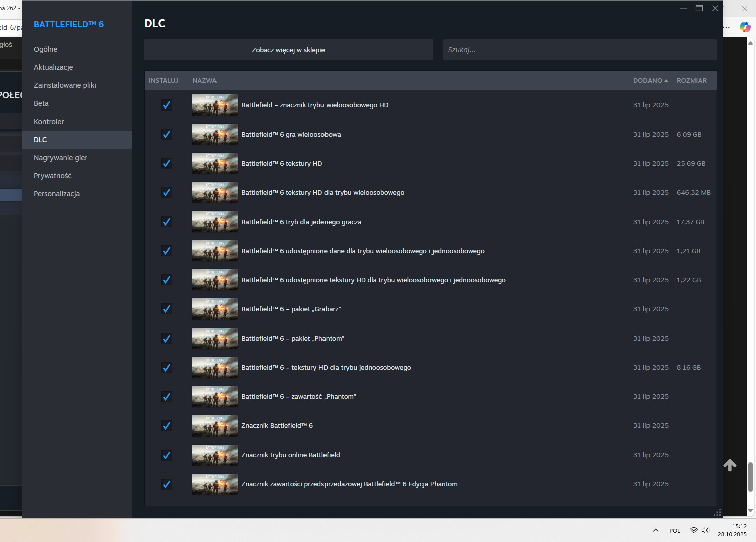
Task: Toggle install checkbox for Battlefield 6 tekstury HD
Action: tap(167, 163)
